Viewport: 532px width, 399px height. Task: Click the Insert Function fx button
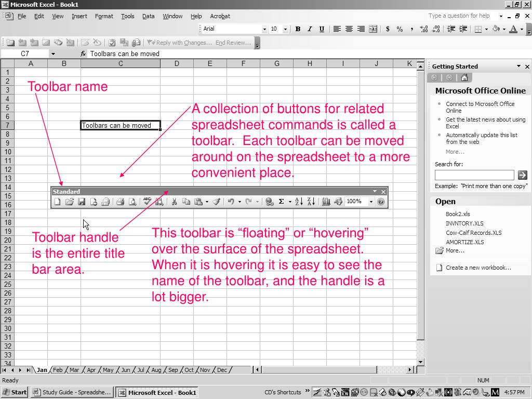tap(83, 54)
